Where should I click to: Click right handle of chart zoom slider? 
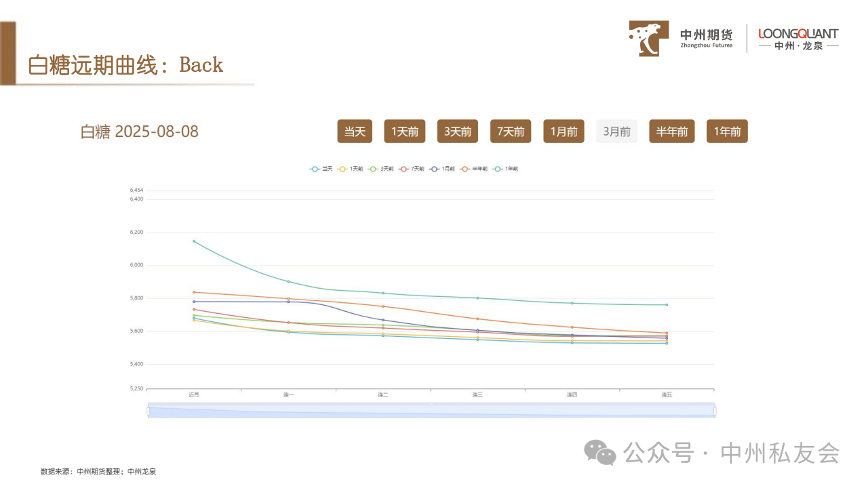tap(714, 411)
